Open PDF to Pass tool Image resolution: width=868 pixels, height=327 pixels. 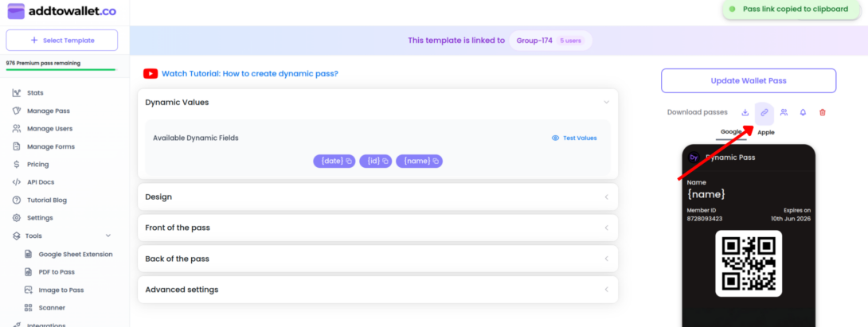(x=57, y=272)
